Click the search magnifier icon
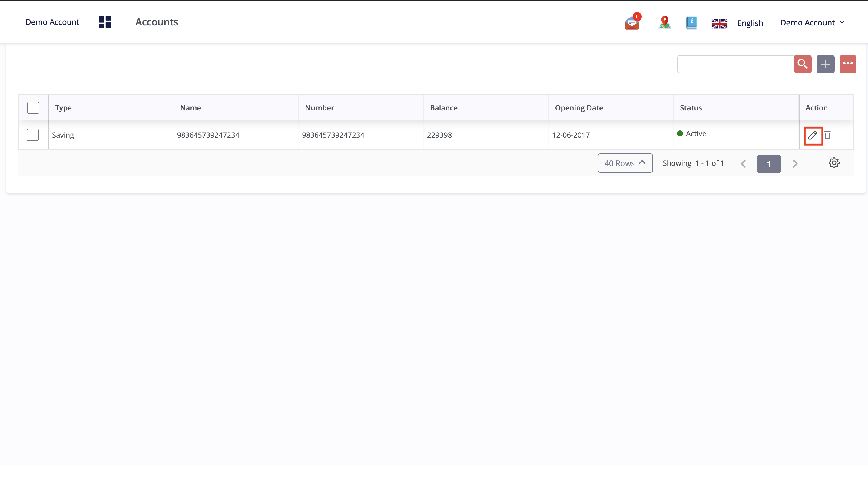Screen dimensions: 868x495 803,64
